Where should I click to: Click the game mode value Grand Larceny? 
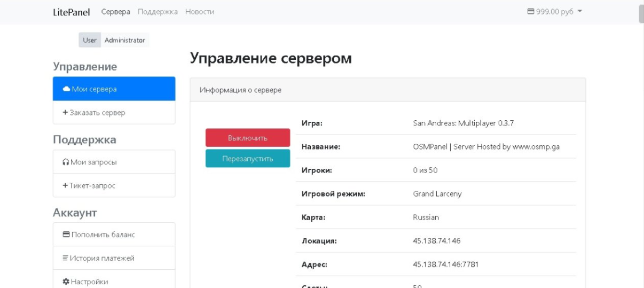tap(437, 194)
